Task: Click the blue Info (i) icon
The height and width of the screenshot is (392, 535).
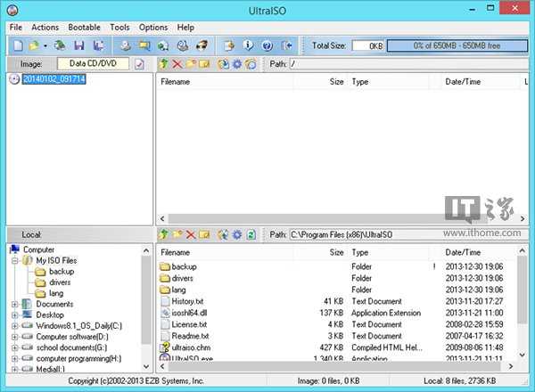Action: (248, 45)
